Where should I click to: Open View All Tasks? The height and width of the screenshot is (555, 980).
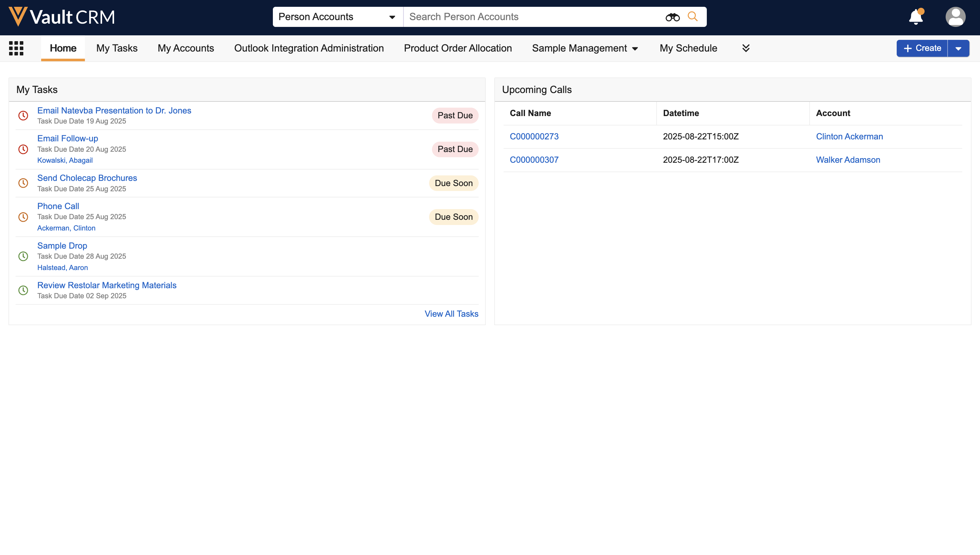coord(451,314)
